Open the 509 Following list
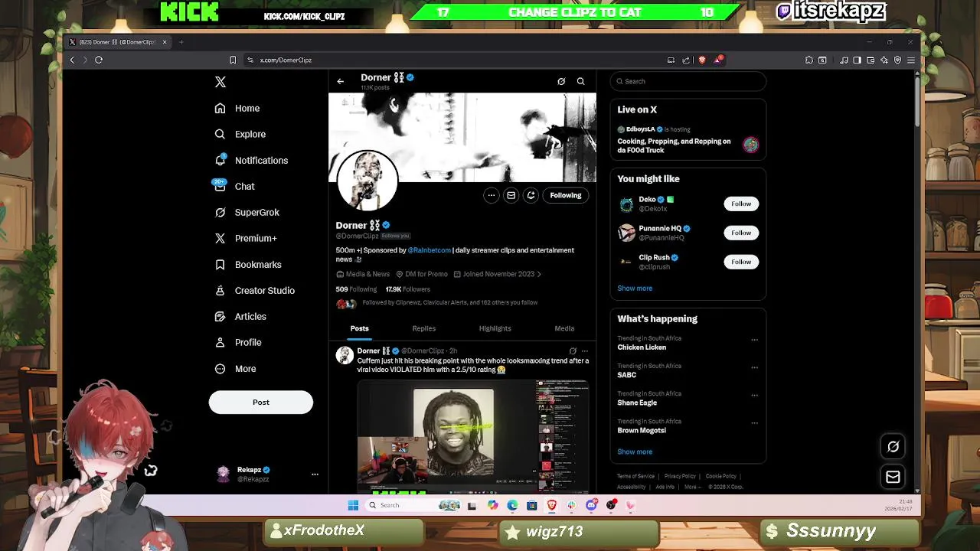 click(x=356, y=289)
